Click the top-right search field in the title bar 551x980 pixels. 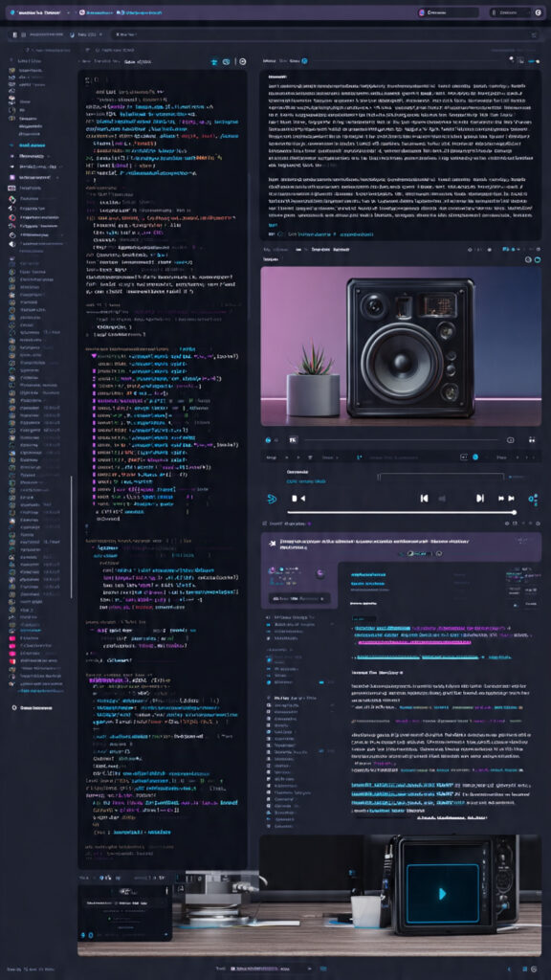coord(448,11)
